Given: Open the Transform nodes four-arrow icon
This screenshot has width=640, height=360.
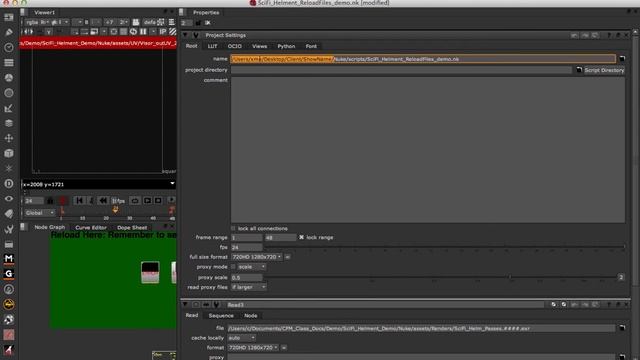Looking at the screenshot, I should point(9,138).
